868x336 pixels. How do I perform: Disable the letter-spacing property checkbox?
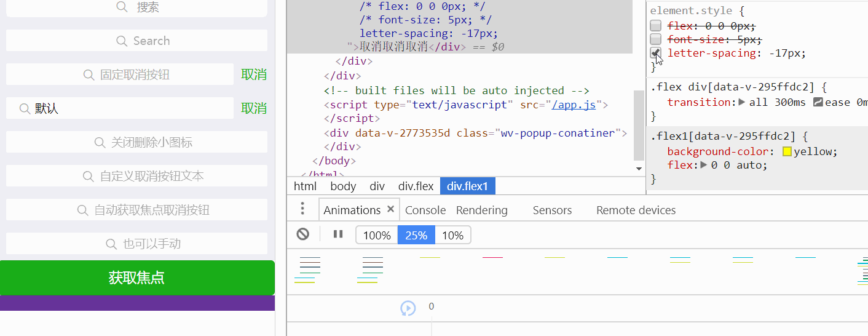tap(656, 53)
